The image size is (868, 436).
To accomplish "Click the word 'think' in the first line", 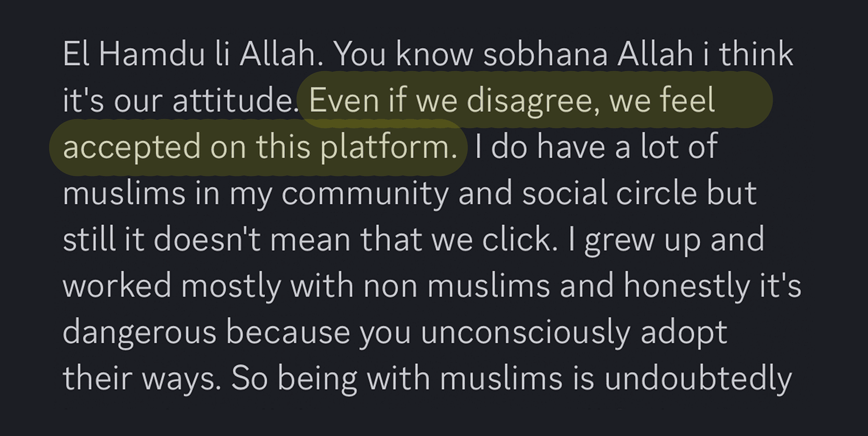I will [756, 54].
